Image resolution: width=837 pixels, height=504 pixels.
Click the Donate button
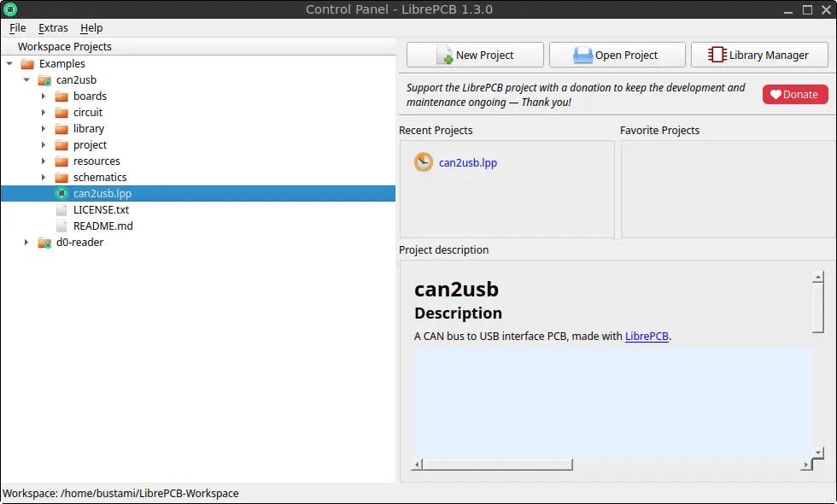795,95
